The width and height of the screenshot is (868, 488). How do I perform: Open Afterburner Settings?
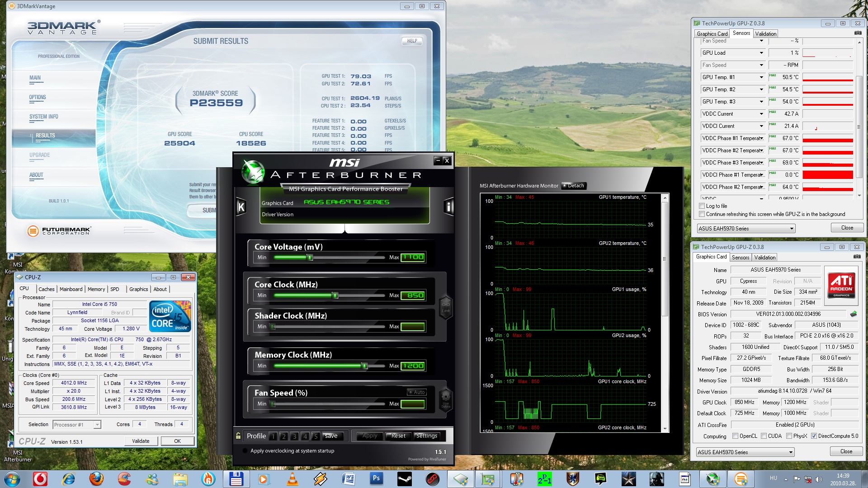coord(427,436)
